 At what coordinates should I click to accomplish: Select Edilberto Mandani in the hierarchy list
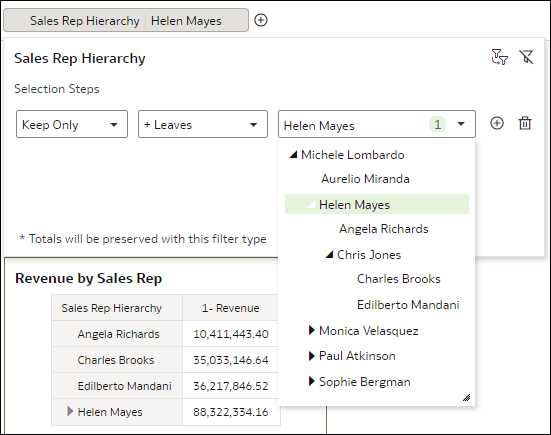click(x=408, y=305)
